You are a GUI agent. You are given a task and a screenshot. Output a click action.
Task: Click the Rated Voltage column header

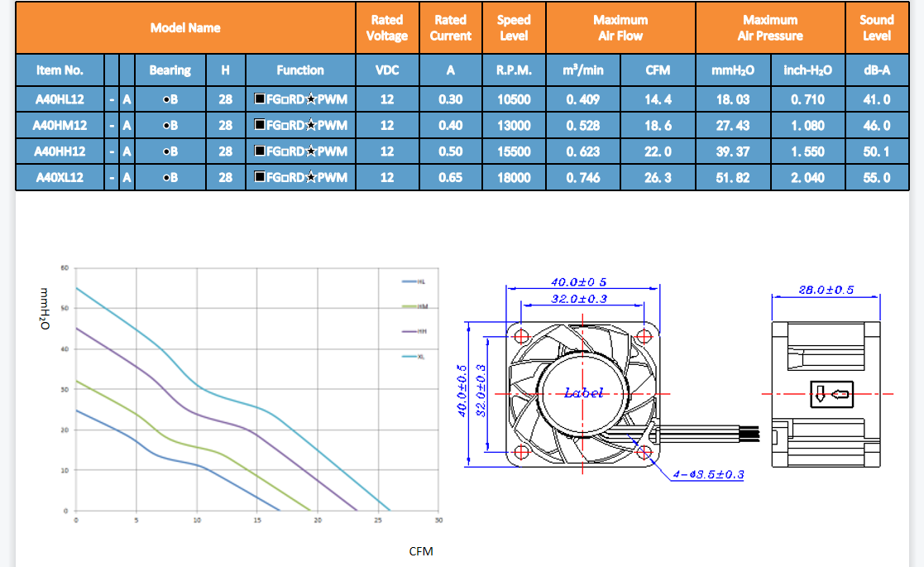pyautogui.click(x=386, y=28)
